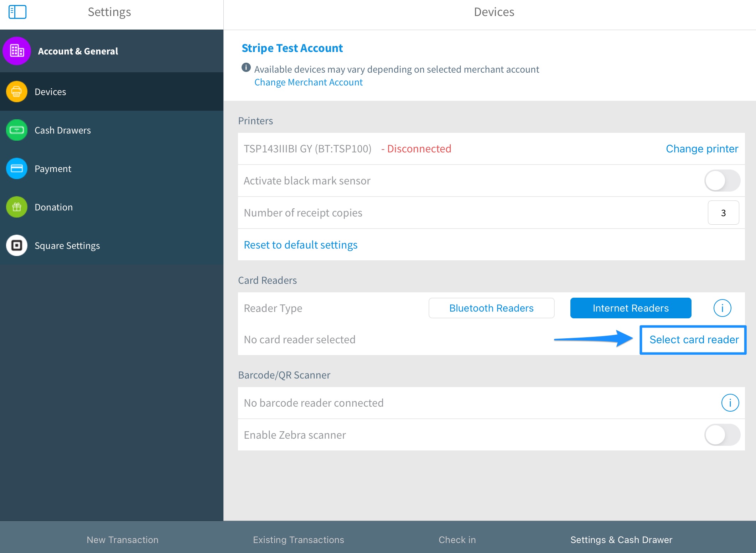This screenshot has width=756, height=553.
Task: Click Change printer link
Action: (x=702, y=149)
